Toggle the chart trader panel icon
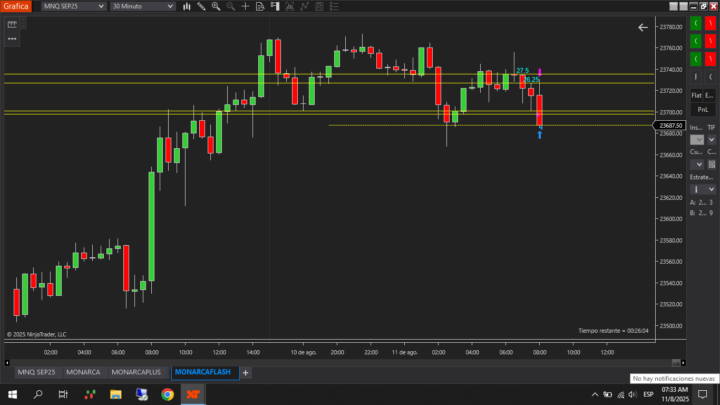Screen dimensions: 720x405 pos(275,6)
